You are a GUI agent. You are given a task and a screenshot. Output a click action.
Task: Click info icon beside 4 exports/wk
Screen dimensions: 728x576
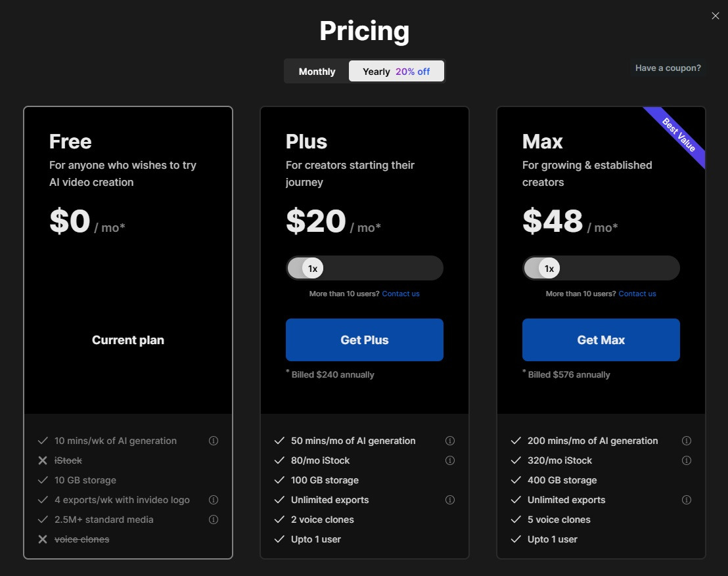tap(214, 500)
